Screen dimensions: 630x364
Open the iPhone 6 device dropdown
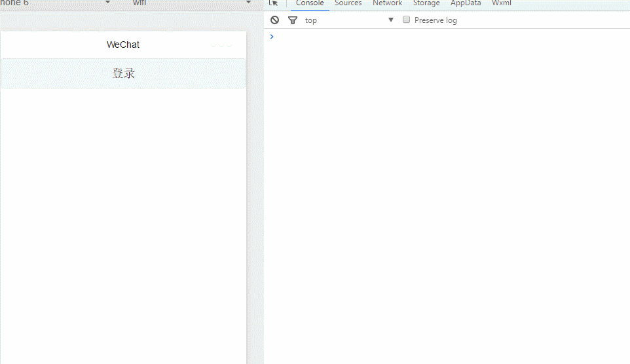pos(107,3)
